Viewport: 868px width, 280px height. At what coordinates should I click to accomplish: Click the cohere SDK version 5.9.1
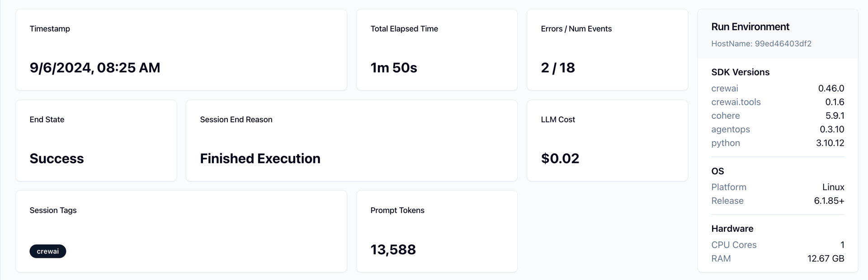tap(835, 116)
